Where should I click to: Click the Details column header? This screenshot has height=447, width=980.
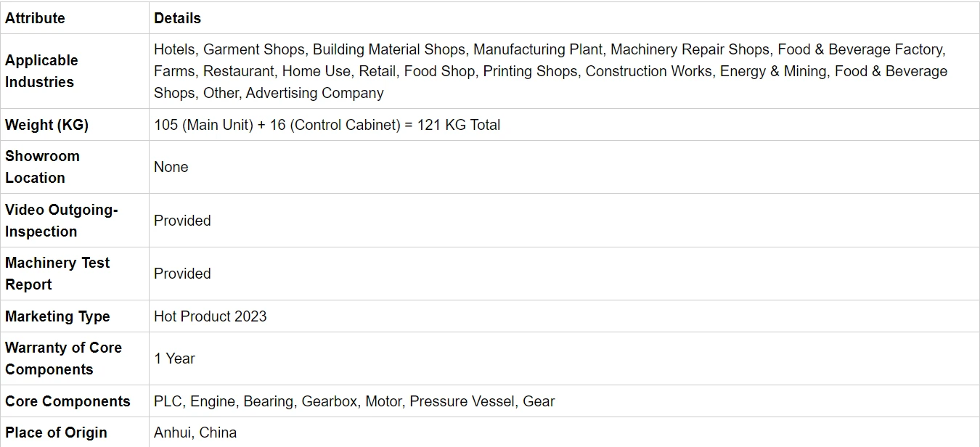[x=177, y=18]
